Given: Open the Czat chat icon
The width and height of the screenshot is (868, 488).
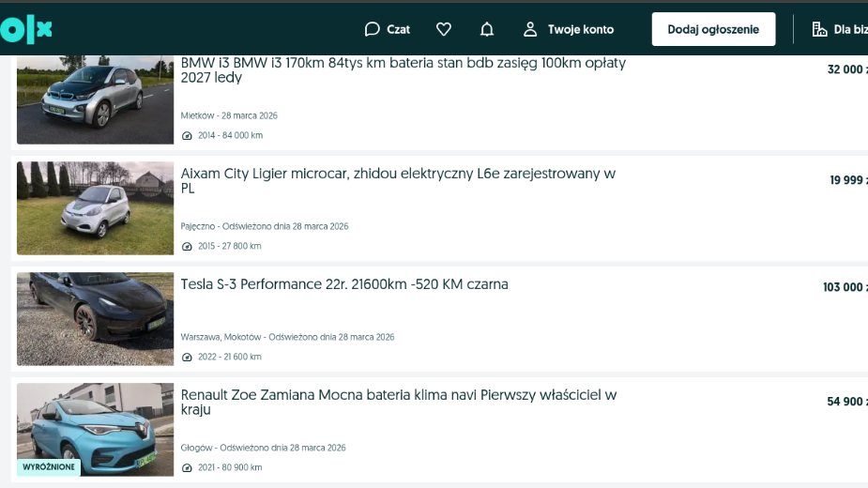Looking at the screenshot, I should [372, 29].
